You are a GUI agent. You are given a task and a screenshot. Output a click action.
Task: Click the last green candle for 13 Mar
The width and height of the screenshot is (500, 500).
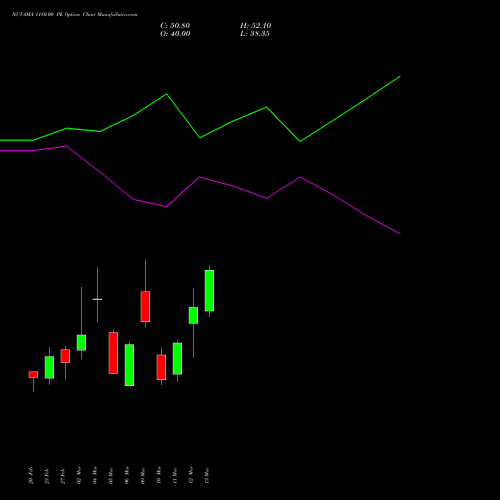pos(209,291)
